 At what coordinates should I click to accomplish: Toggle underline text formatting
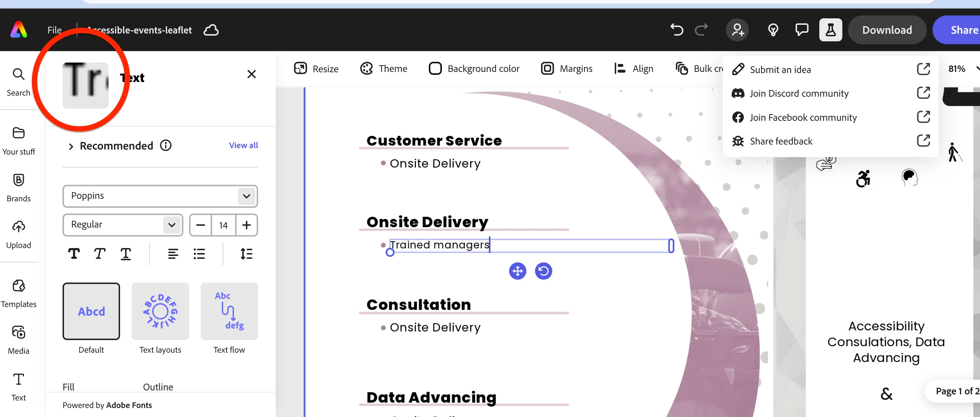point(125,253)
